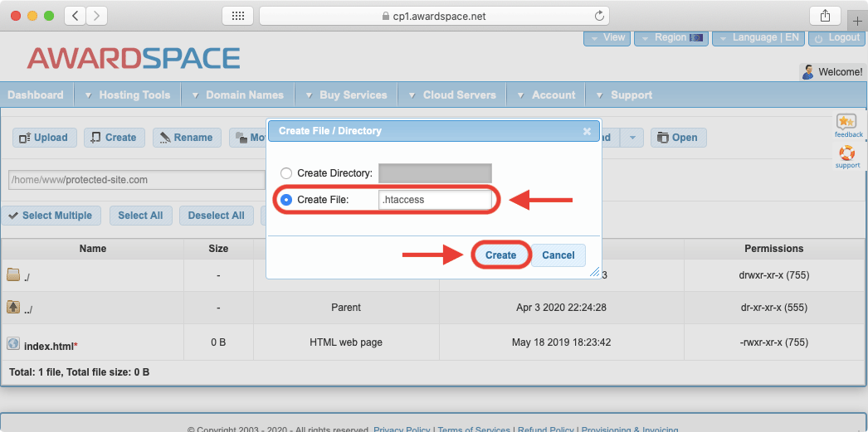Click the Open button
This screenshot has height=432, width=868.
[x=678, y=138]
